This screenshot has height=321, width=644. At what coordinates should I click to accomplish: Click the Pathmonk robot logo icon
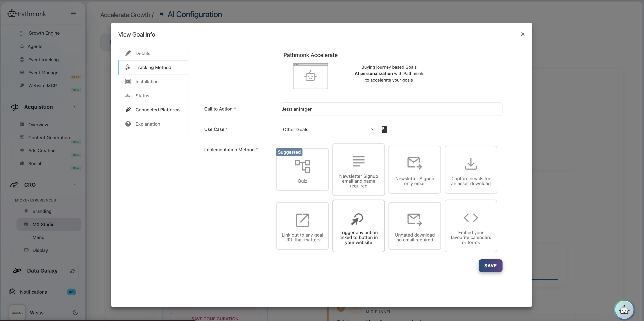click(12, 13)
